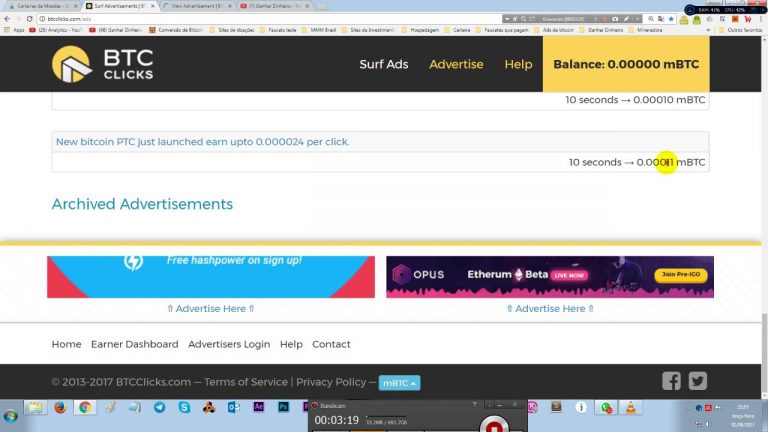The height and width of the screenshot is (432, 768).
Task: Open the Privacy Policy link
Action: [331, 382]
